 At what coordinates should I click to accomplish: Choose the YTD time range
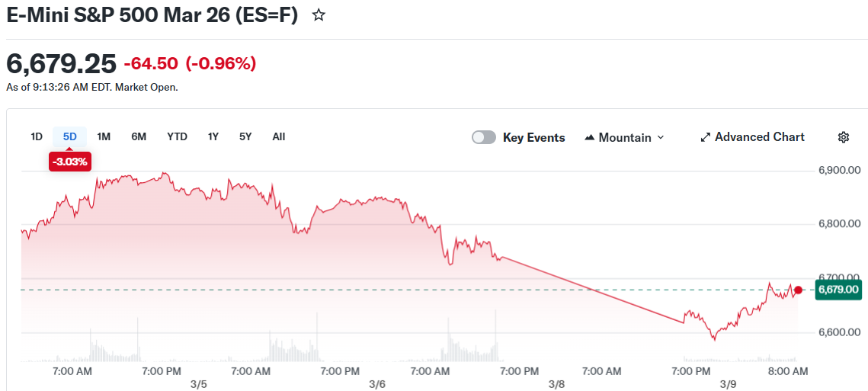coord(177,136)
